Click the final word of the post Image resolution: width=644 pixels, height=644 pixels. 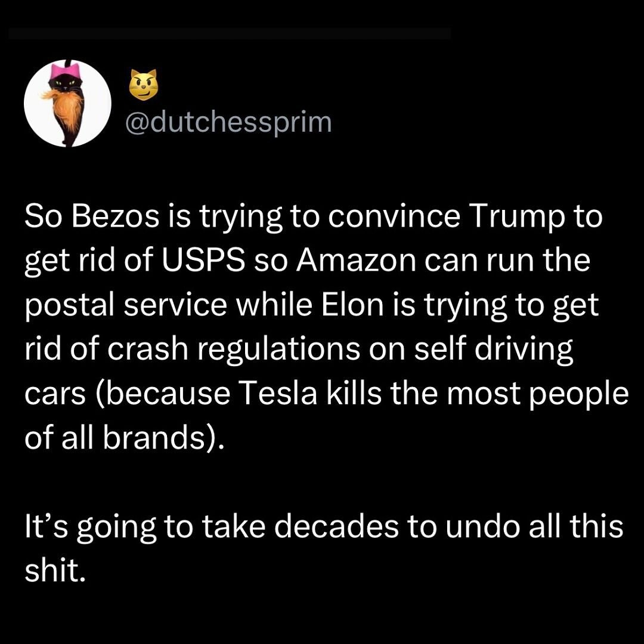(x=55, y=570)
